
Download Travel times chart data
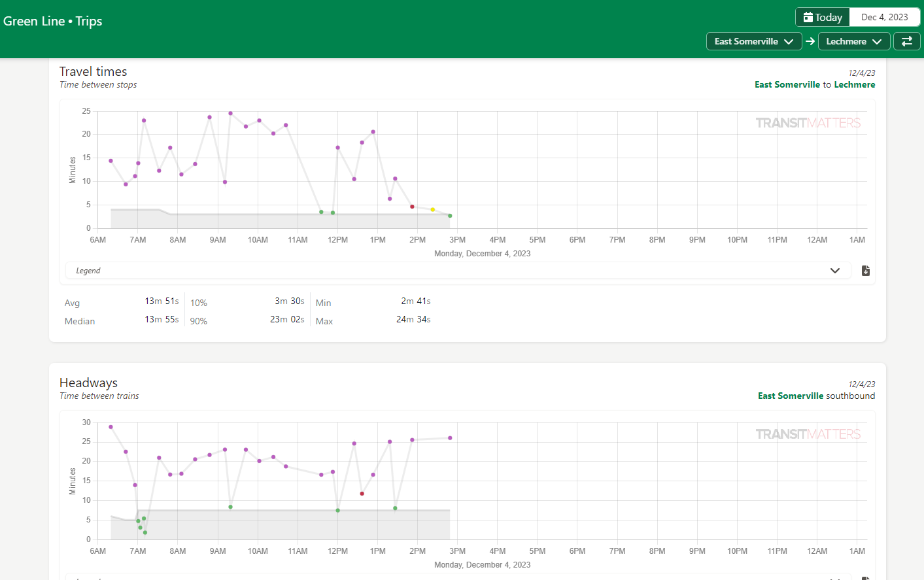[865, 271]
